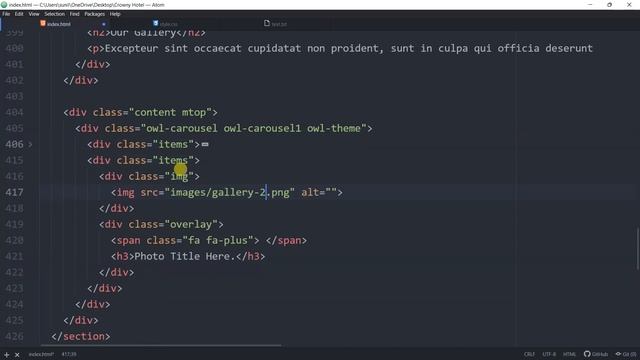Click the text "owl-carousel1" on line 405

pyautogui.click(x=262, y=128)
